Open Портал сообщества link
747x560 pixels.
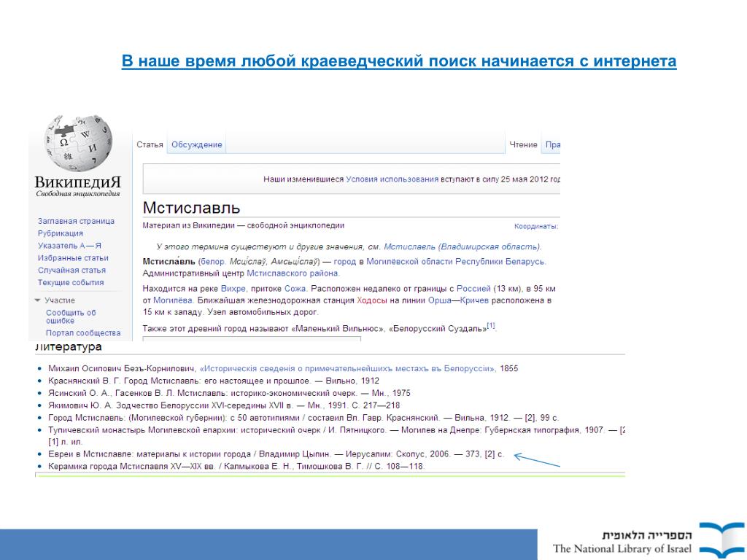(x=83, y=332)
